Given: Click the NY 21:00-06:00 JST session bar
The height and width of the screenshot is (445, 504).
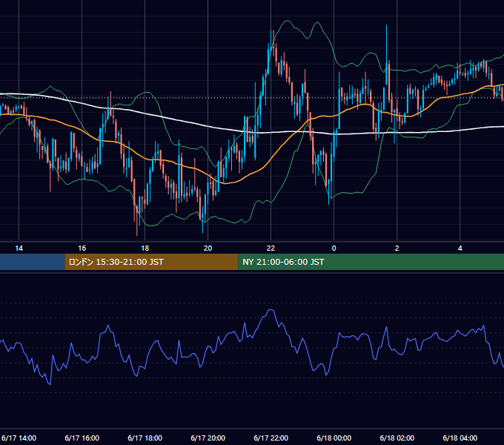Looking at the screenshot, I should point(371,262).
